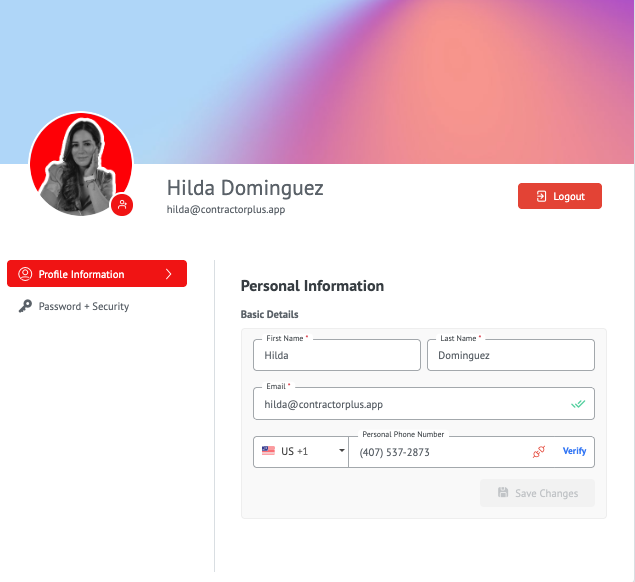Select the Profile Information tab

click(97, 273)
